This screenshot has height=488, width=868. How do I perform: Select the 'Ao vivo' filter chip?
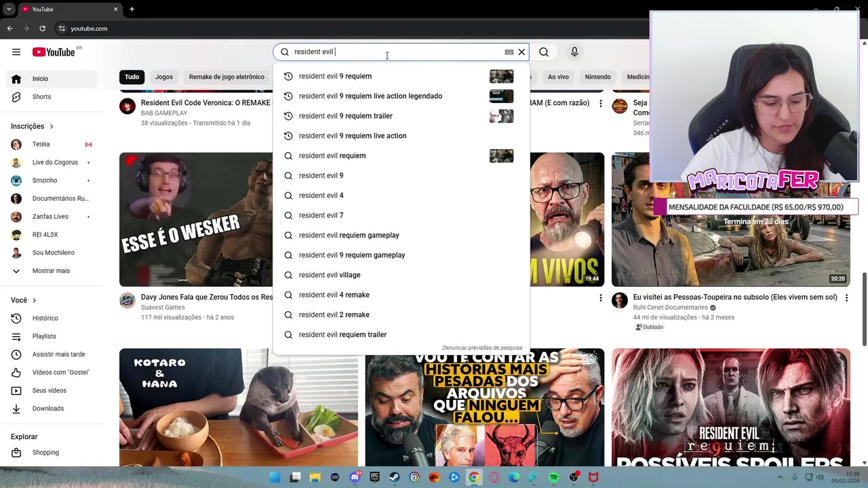(x=558, y=77)
